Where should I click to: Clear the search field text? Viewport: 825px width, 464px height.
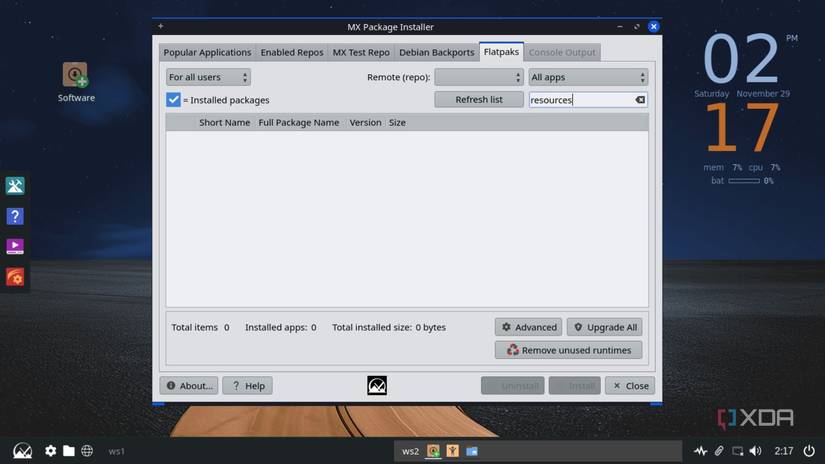pyautogui.click(x=640, y=100)
